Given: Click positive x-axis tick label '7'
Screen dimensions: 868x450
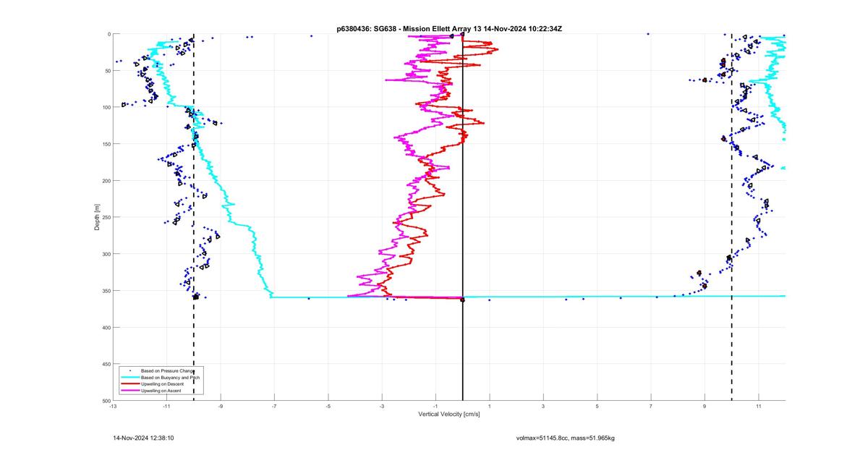Looking at the screenshot, I should (651, 407).
